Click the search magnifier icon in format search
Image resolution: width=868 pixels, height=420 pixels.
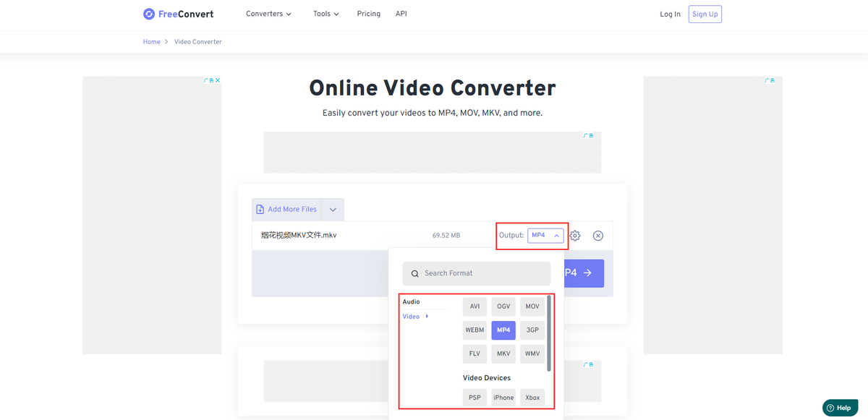point(415,274)
